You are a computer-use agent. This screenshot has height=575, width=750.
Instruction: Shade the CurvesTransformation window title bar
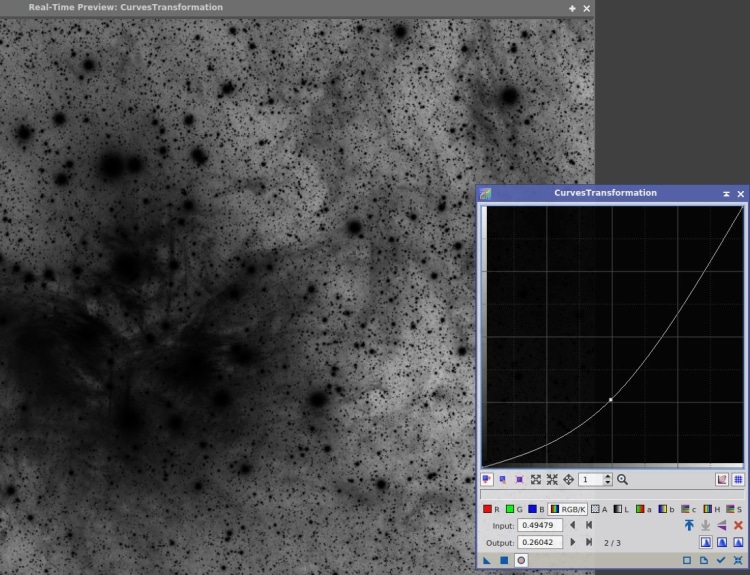coord(726,194)
